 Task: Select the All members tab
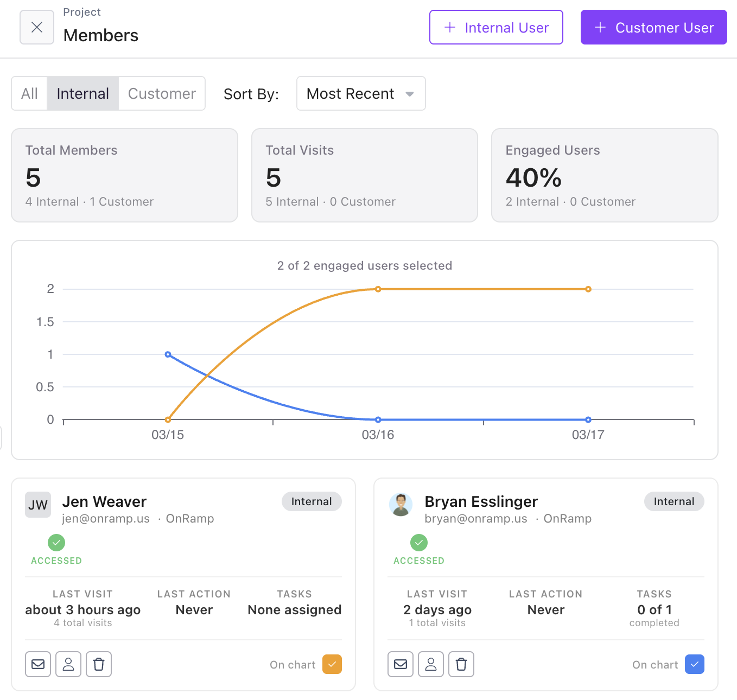tap(29, 93)
